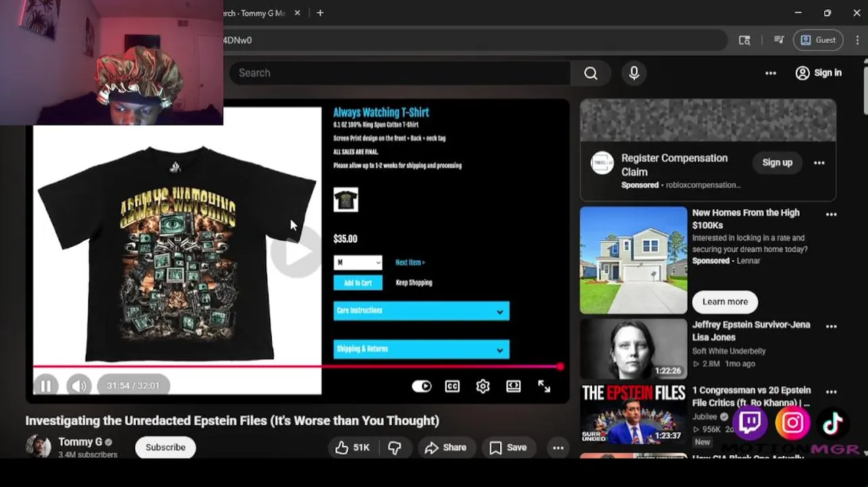The height and width of the screenshot is (487, 868).
Task: Open options for 1 Congressman vs 20 video
Action: tap(831, 392)
